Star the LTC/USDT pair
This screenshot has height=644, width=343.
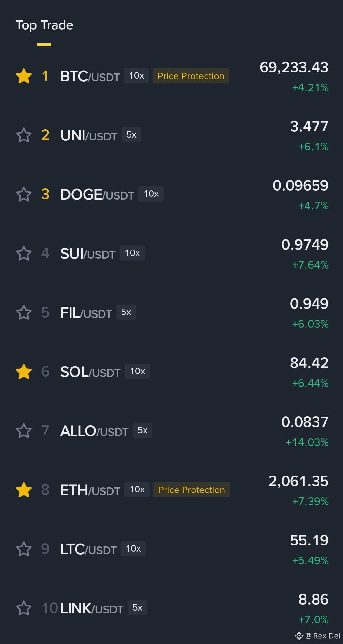[x=24, y=549]
